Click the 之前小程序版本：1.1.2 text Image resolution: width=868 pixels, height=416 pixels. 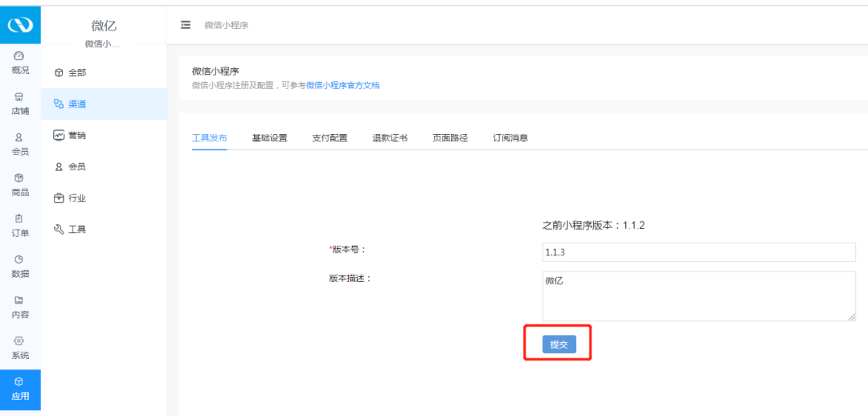[593, 225]
